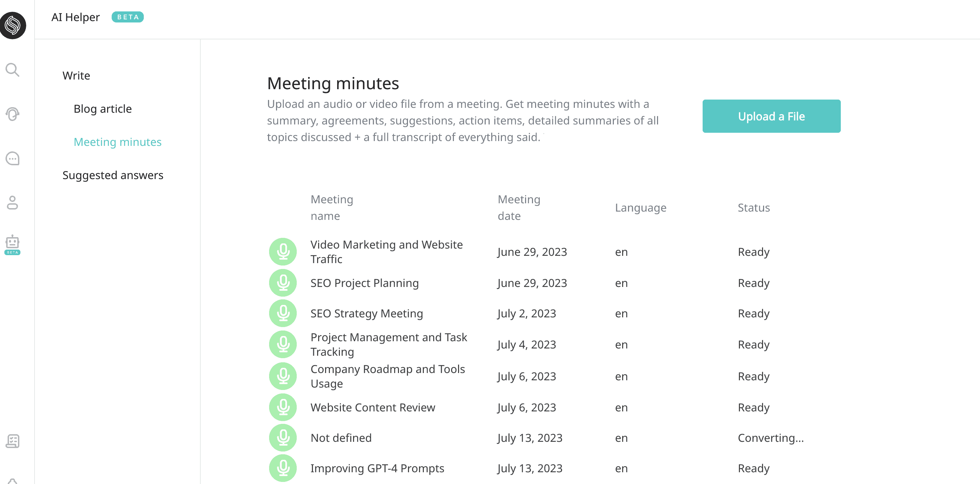Viewport: 980px width, 484px height.
Task: Open the chat bubble icon in the sidebar
Action: [12, 158]
